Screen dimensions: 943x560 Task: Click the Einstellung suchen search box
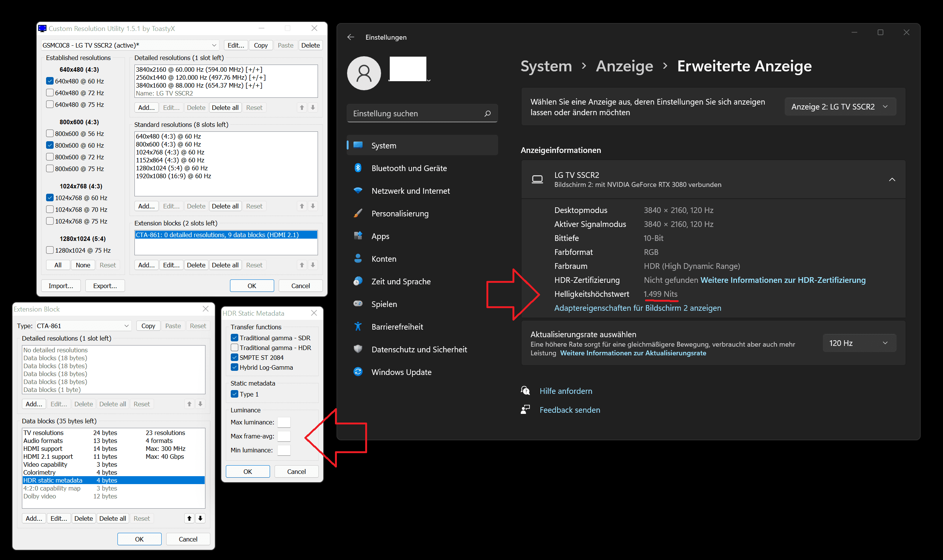pos(422,113)
